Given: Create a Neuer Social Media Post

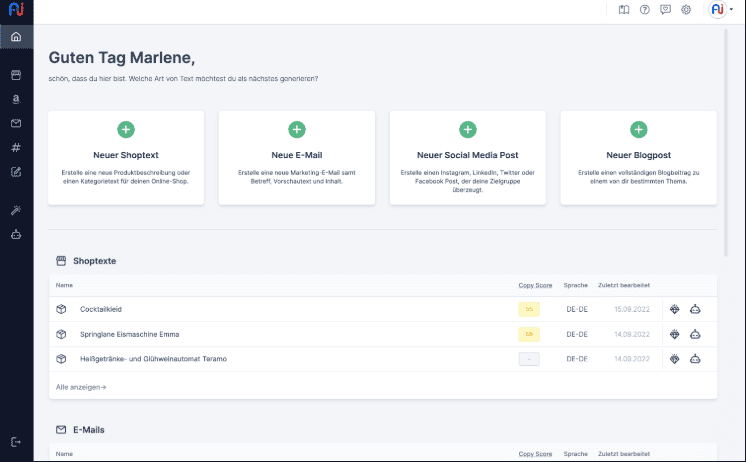Looking at the screenshot, I should (x=467, y=130).
